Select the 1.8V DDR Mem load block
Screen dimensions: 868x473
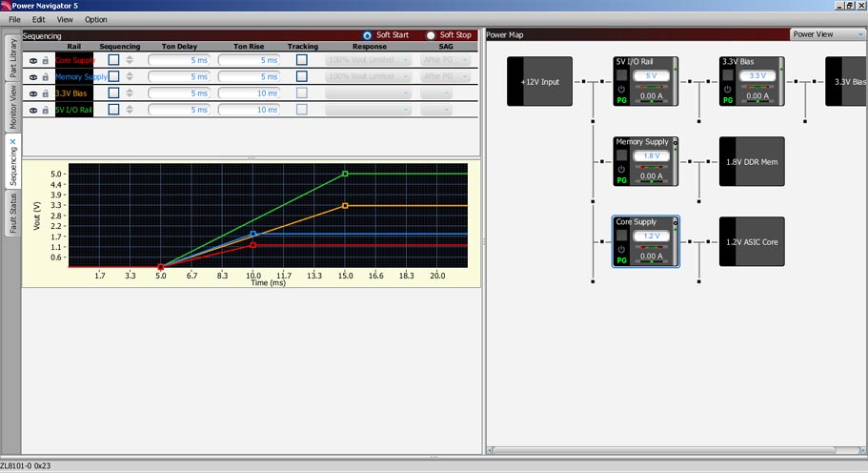[x=752, y=162]
